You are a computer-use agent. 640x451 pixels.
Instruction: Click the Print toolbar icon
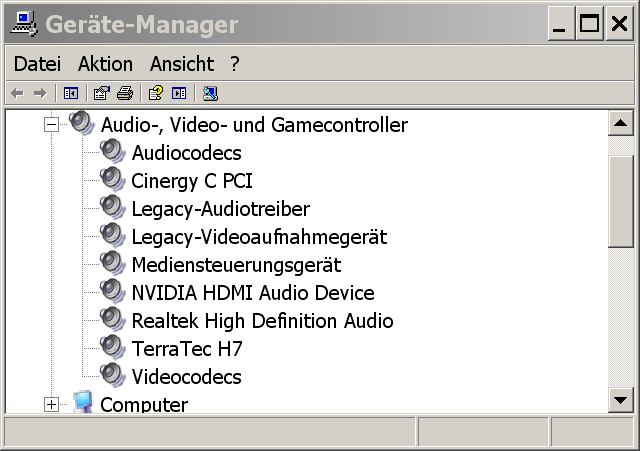coord(124,93)
